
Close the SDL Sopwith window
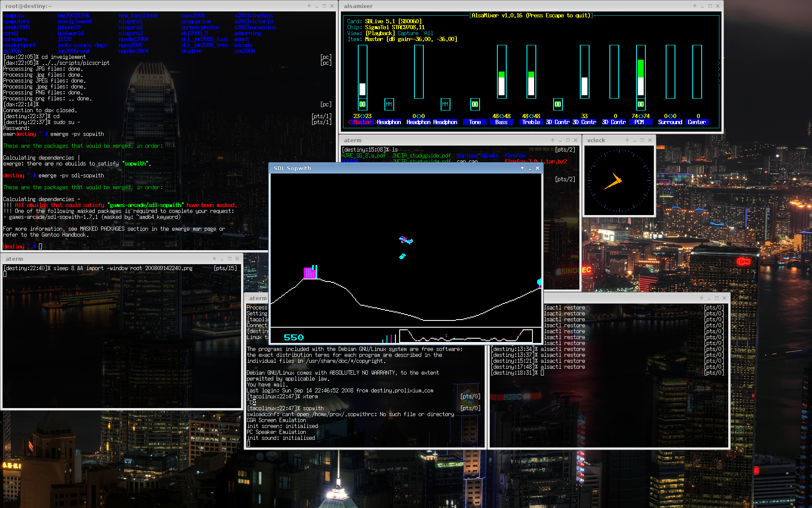pyautogui.click(x=538, y=168)
